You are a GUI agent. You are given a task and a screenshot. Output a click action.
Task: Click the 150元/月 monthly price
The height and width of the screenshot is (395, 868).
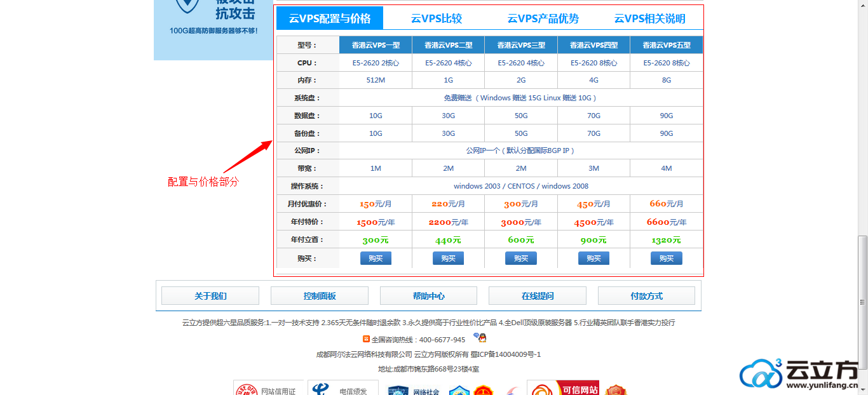coord(376,204)
